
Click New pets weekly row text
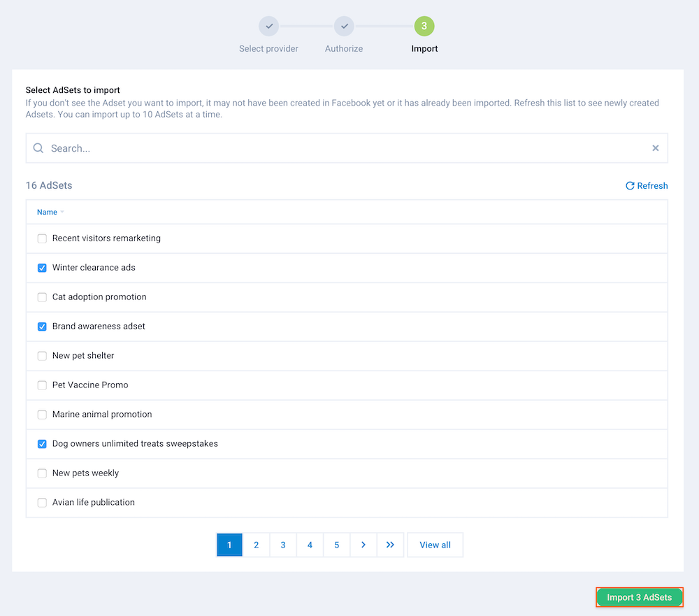85,473
